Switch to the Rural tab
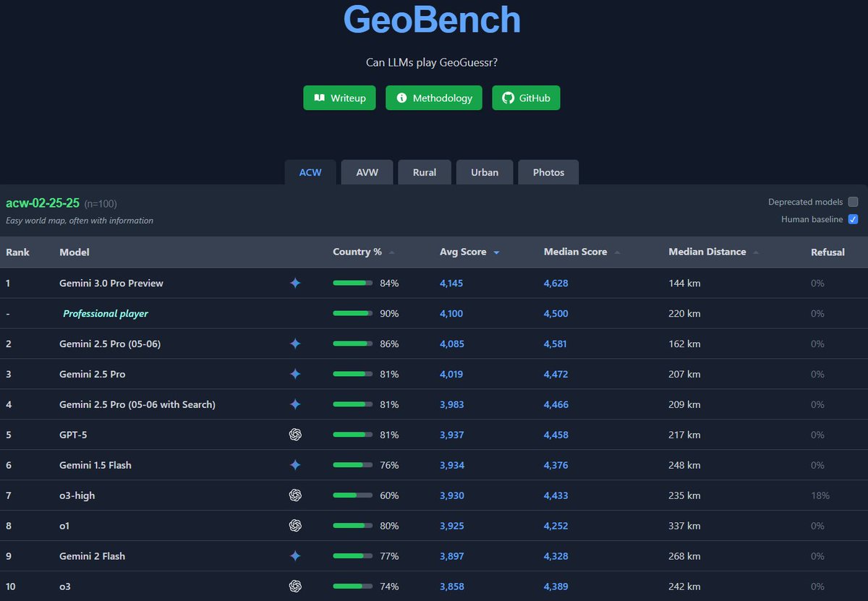The height and width of the screenshot is (601, 868). coord(425,172)
